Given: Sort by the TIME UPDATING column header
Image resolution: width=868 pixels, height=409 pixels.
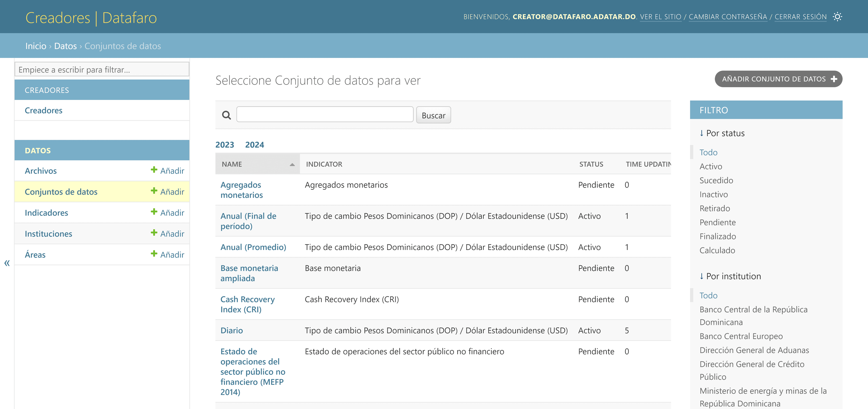Looking at the screenshot, I should tap(648, 164).
